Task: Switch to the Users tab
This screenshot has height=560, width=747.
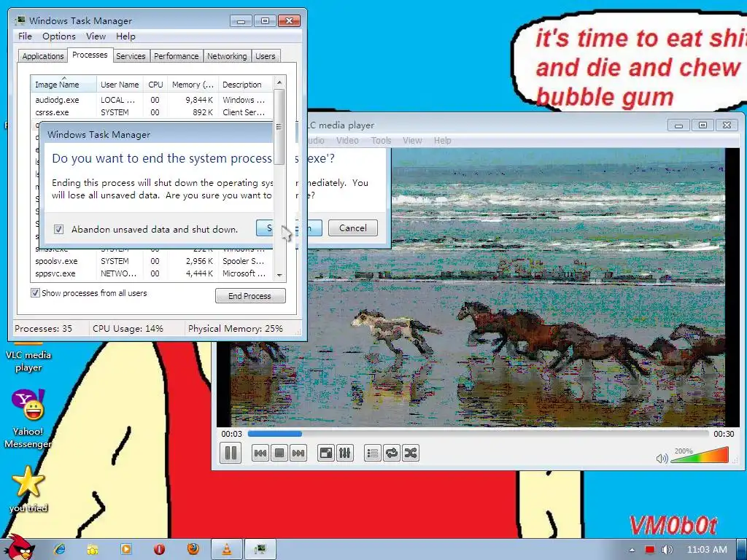Action: point(266,56)
